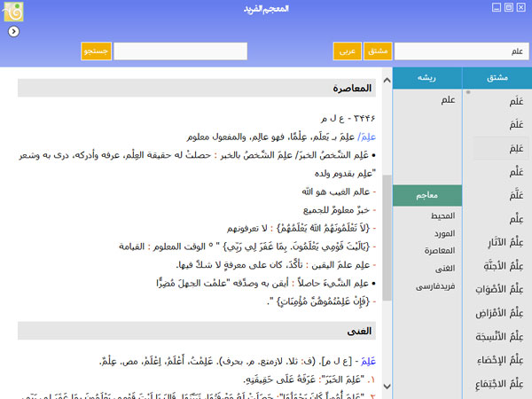
Task: Focus the word input field containing علم
Action: click(461, 51)
